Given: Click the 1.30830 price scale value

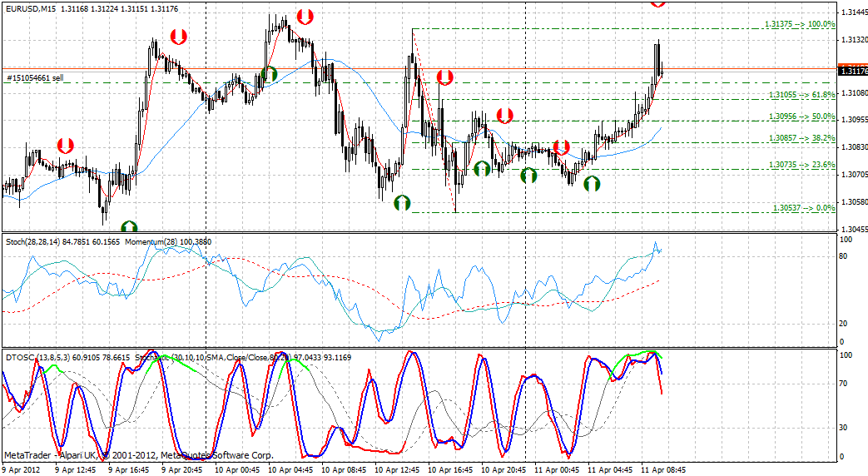Looking at the screenshot, I should click(854, 147).
